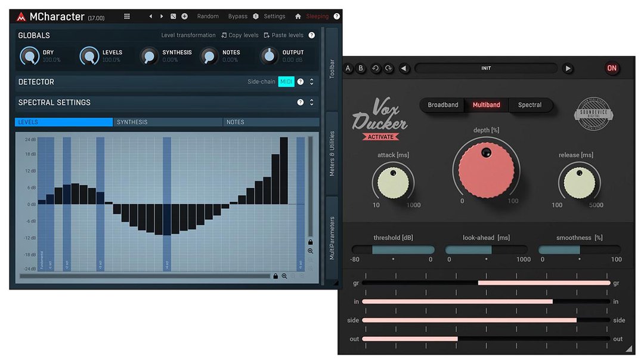Go to next Vox Ducker preset
Viewport: 644px width, 363px height.
pos(568,69)
